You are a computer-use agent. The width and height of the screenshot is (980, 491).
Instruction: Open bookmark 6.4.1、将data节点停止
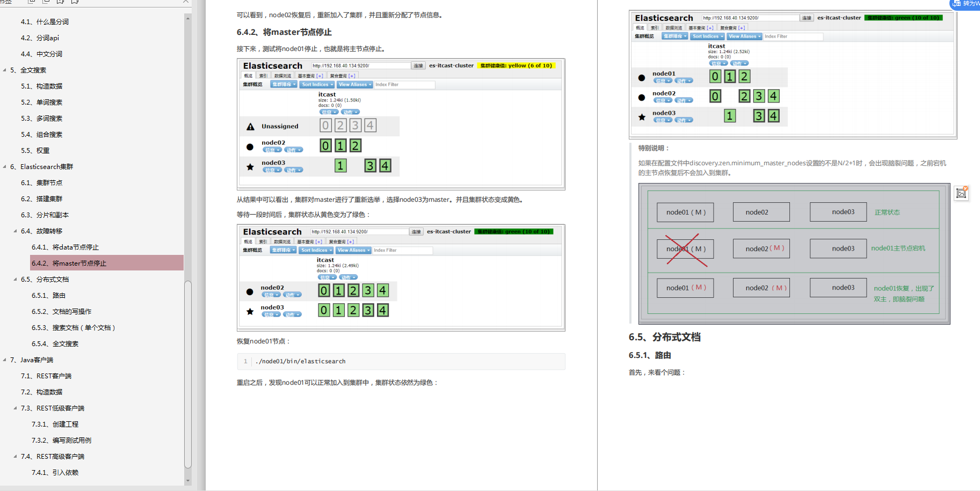coord(65,247)
